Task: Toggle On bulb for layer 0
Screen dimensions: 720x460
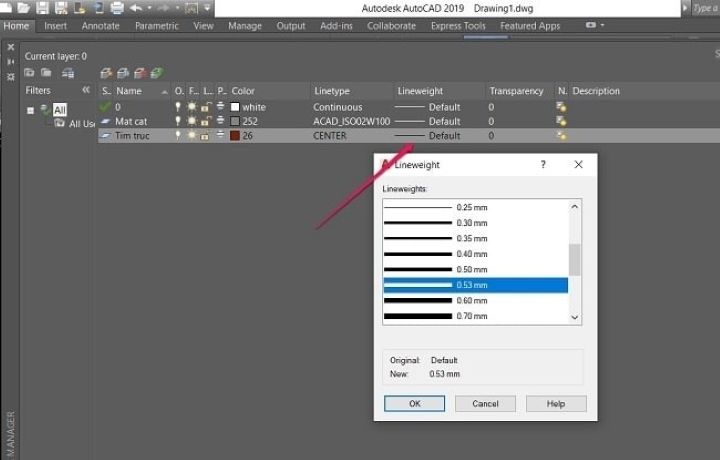Action: coord(178,107)
